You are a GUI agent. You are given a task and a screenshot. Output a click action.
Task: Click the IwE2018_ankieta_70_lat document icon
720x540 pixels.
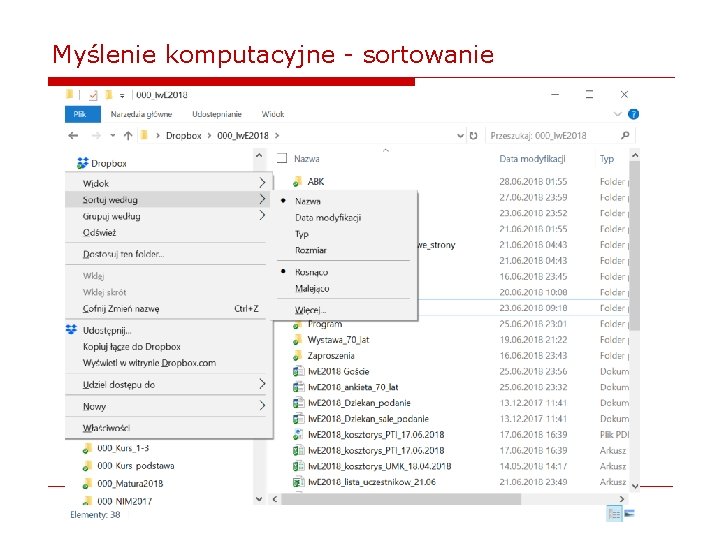(298, 387)
